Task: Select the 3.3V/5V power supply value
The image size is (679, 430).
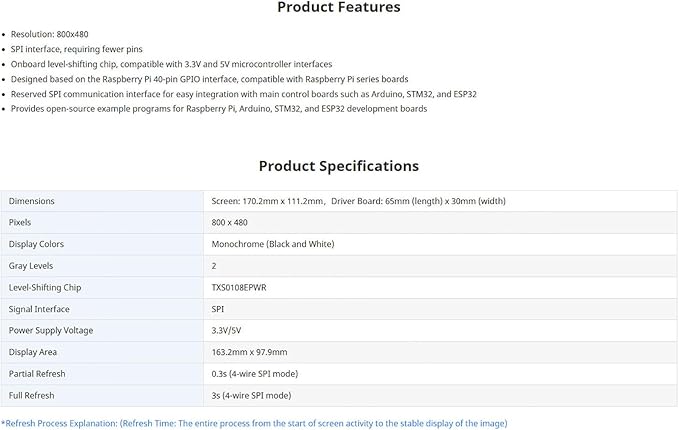Action: click(226, 330)
